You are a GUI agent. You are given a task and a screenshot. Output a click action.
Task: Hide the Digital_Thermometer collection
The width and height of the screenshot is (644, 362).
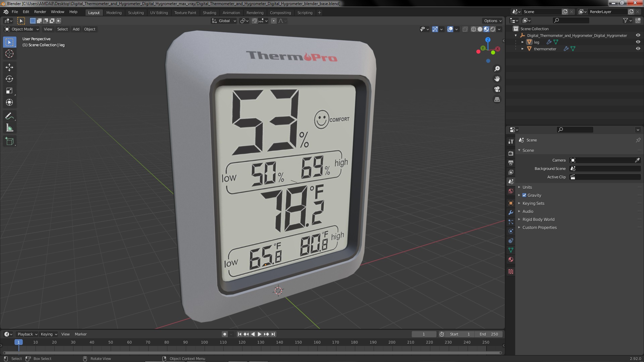pyautogui.click(x=638, y=35)
